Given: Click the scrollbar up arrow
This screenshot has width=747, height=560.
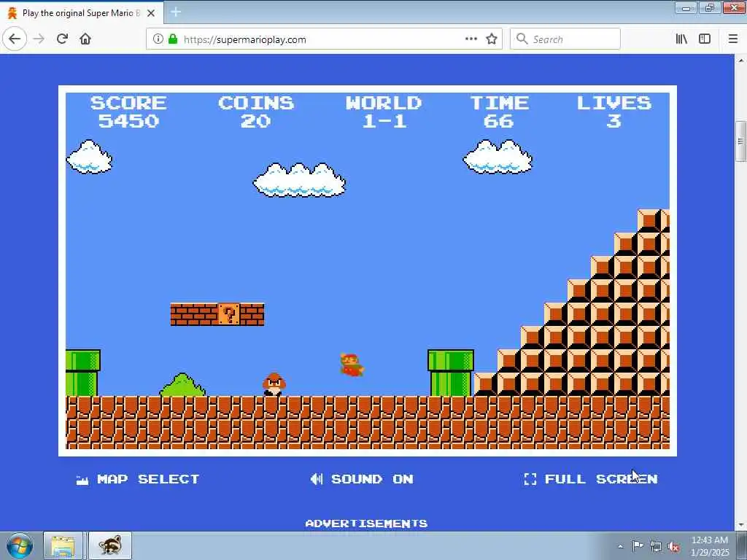Looking at the screenshot, I should [740, 60].
